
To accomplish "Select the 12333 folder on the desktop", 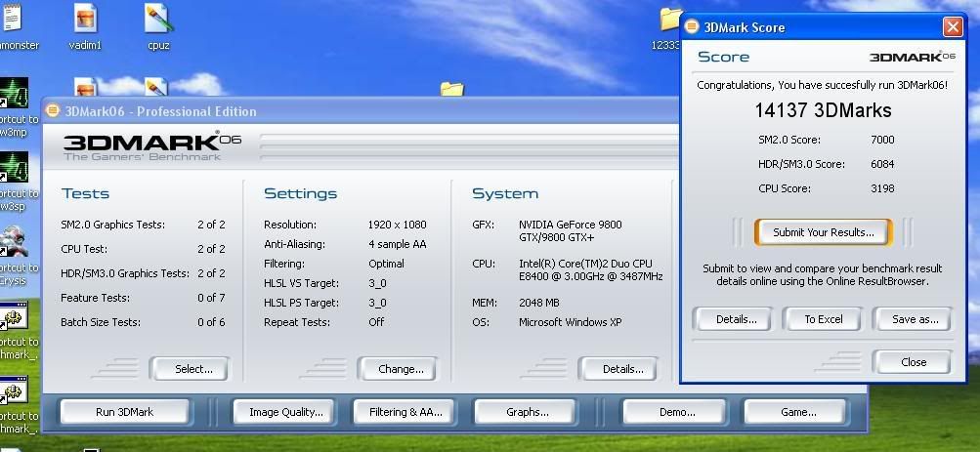I will [669, 21].
